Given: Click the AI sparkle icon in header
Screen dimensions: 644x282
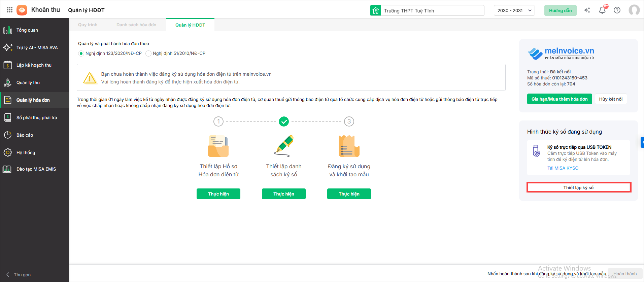Looking at the screenshot, I should click(x=587, y=10).
